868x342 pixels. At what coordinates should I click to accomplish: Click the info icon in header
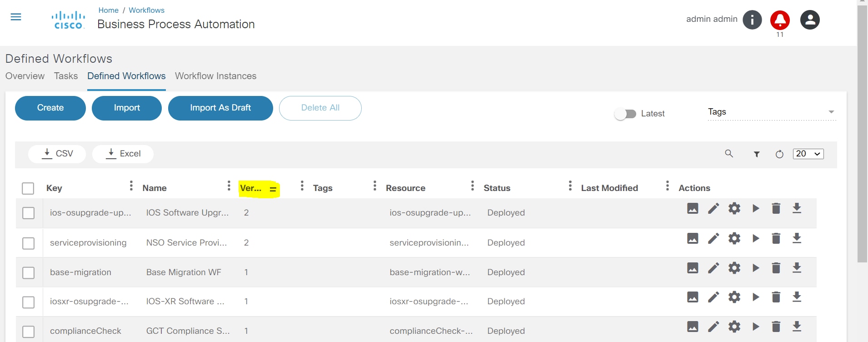(752, 20)
